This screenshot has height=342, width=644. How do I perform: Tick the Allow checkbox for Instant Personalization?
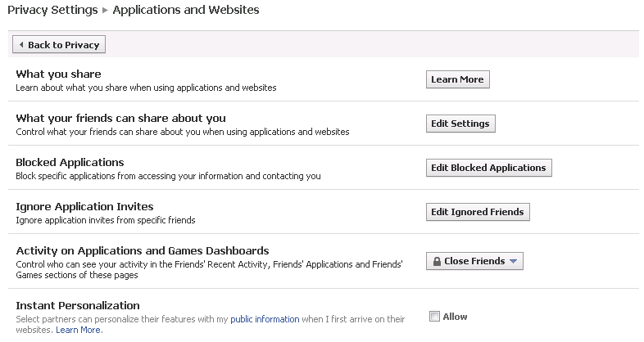point(434,317)
